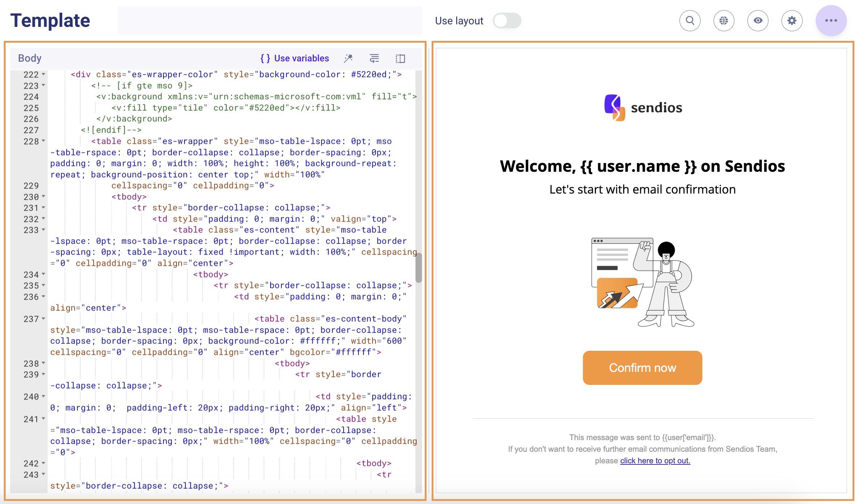
Task: Click Use variables button
Action: point(295,58)
